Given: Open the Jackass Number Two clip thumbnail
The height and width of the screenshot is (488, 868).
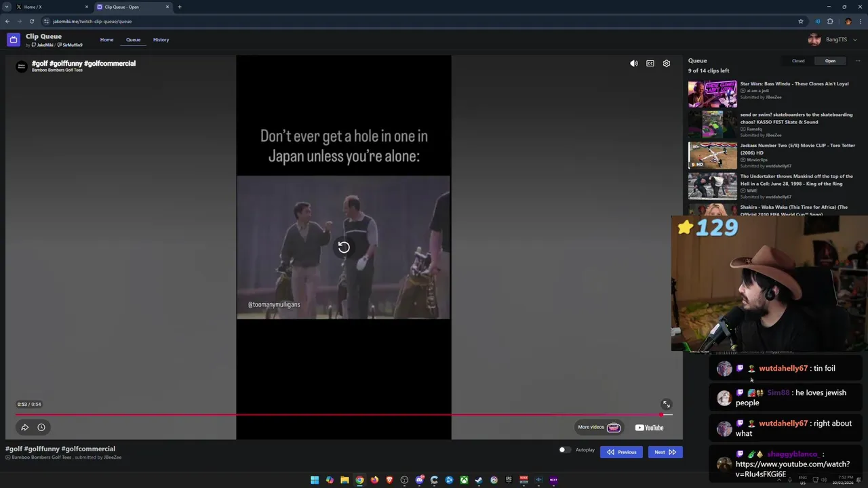Looking at the screenshot, I should pyautogui.click(x=712, y=155).
